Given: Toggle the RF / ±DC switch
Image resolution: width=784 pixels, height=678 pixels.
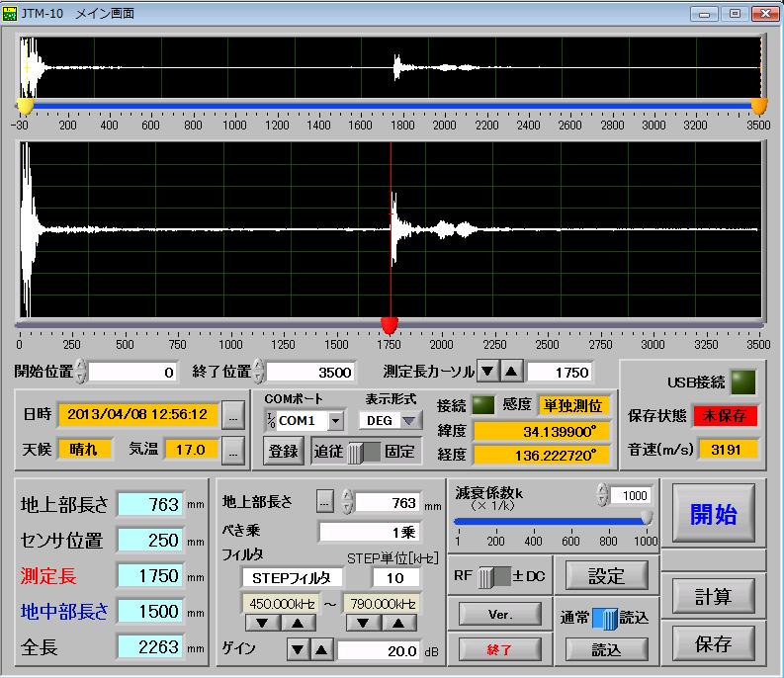Looking at the screenshot, I should click(494, 576).
